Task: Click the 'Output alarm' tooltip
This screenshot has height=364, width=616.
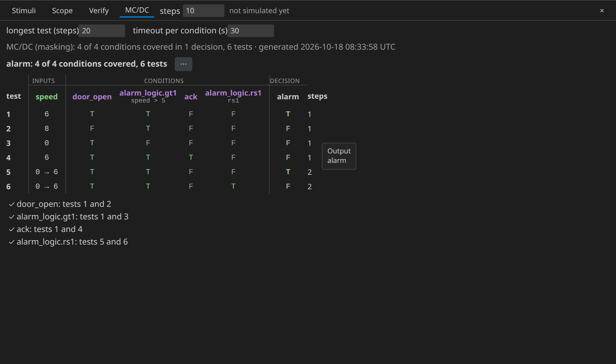Action: click(x=339, y=156)
